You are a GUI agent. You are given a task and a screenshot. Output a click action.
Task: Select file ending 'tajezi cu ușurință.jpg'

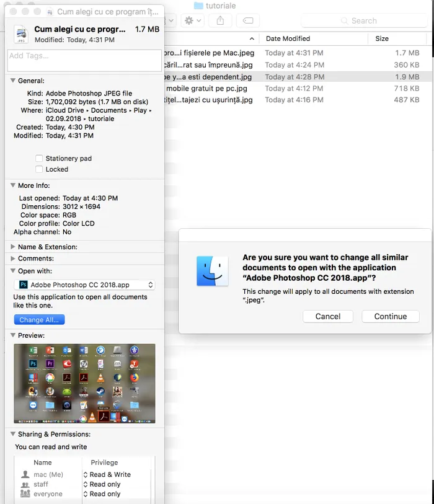click(208, 100)
